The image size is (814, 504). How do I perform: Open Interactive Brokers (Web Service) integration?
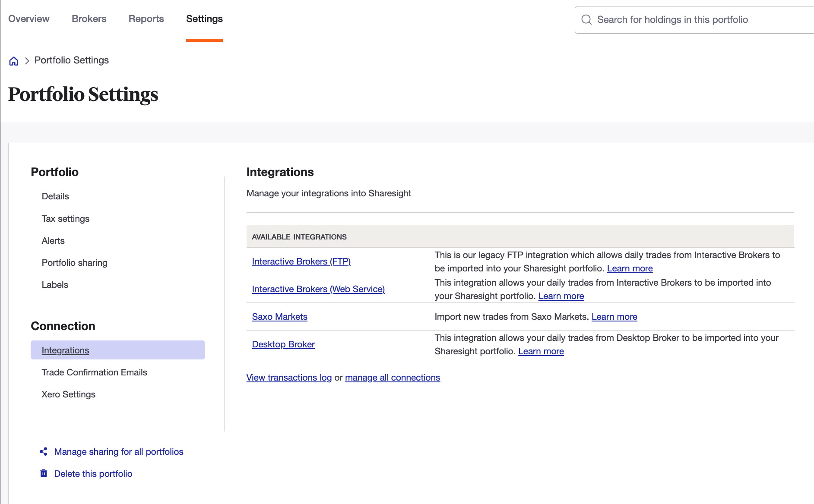pos(318,289)
